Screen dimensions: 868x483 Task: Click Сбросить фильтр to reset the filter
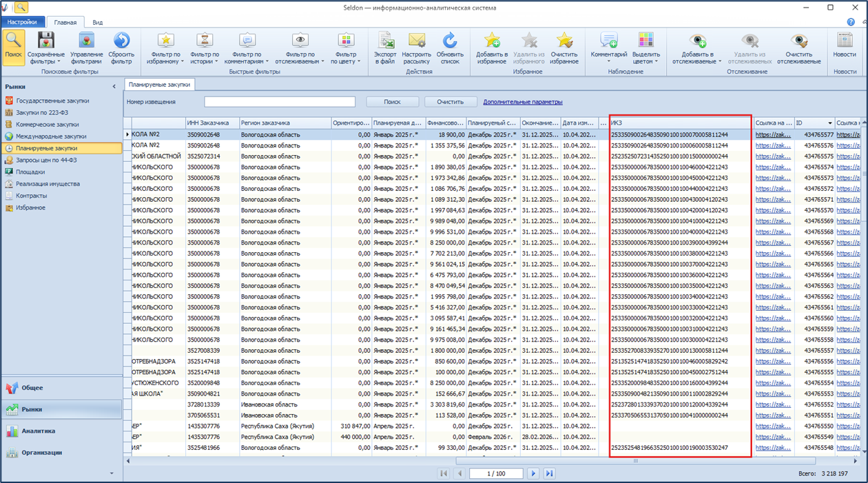coord(121,48)
